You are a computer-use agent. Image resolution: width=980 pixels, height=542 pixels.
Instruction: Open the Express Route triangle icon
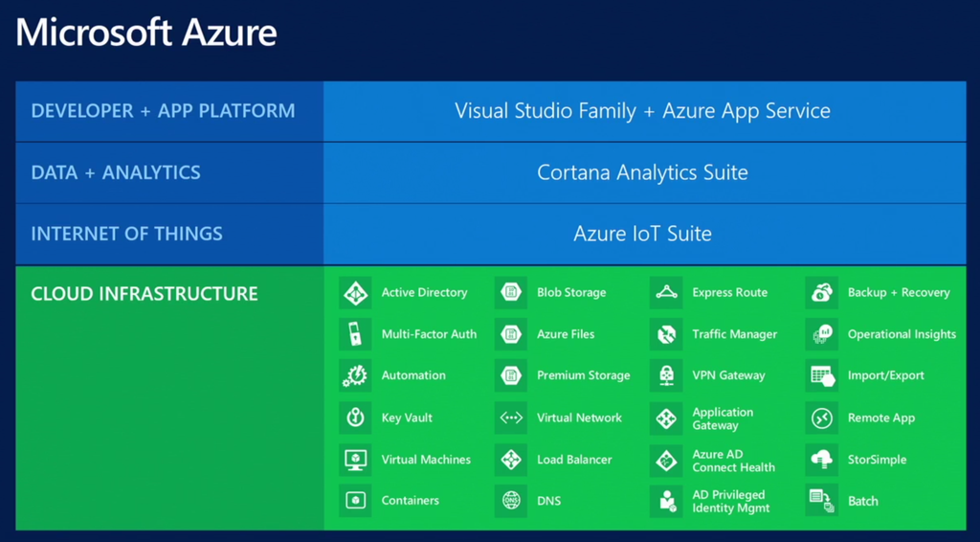tap(666, 293)
